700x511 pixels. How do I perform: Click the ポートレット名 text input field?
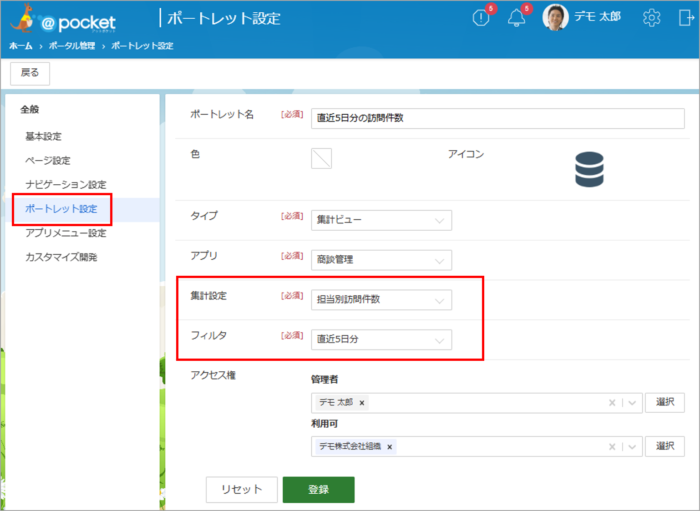[x=497, y=116]
